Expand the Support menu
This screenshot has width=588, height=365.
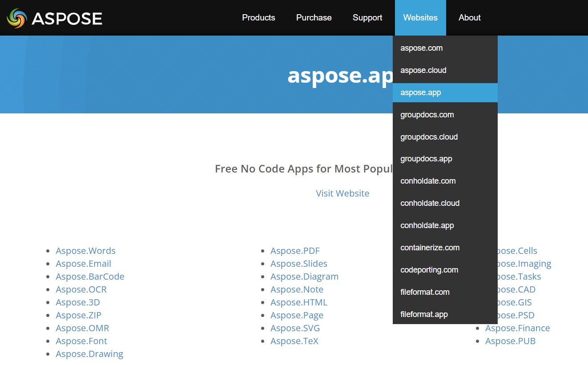tap(367, 18)
